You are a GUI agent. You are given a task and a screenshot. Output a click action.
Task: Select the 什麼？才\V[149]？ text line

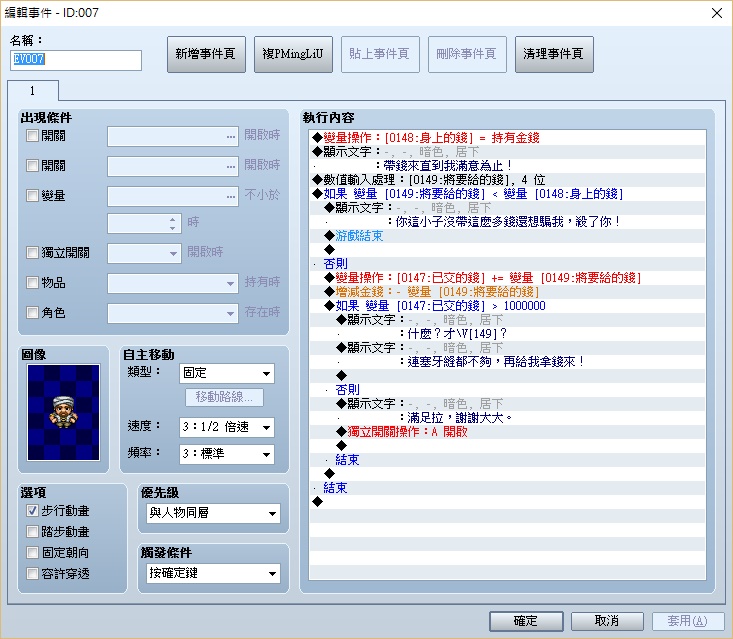coord(508,334)
